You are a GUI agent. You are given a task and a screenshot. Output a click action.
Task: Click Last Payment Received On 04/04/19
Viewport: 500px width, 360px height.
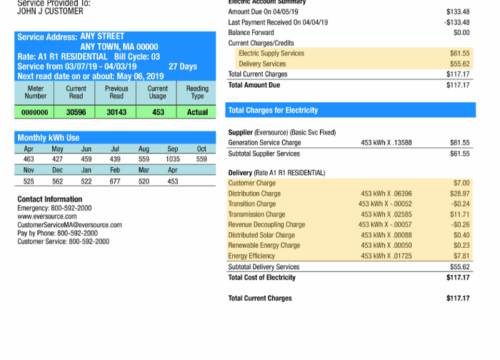click(x=278, y=22)
